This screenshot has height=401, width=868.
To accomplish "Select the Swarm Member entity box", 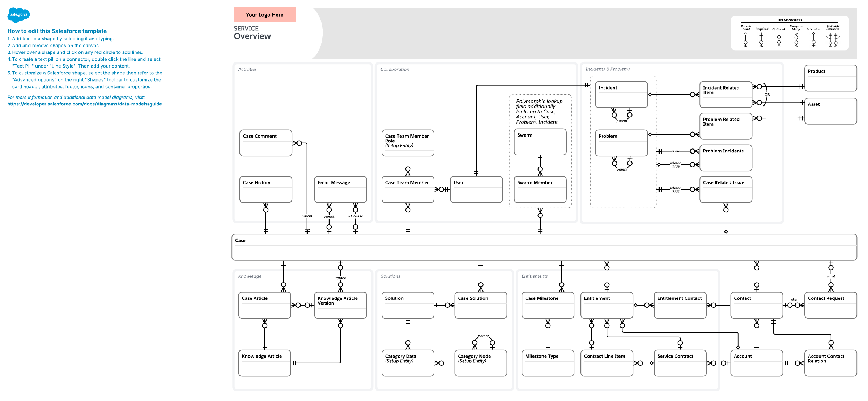I will click(x=540, y=190).
